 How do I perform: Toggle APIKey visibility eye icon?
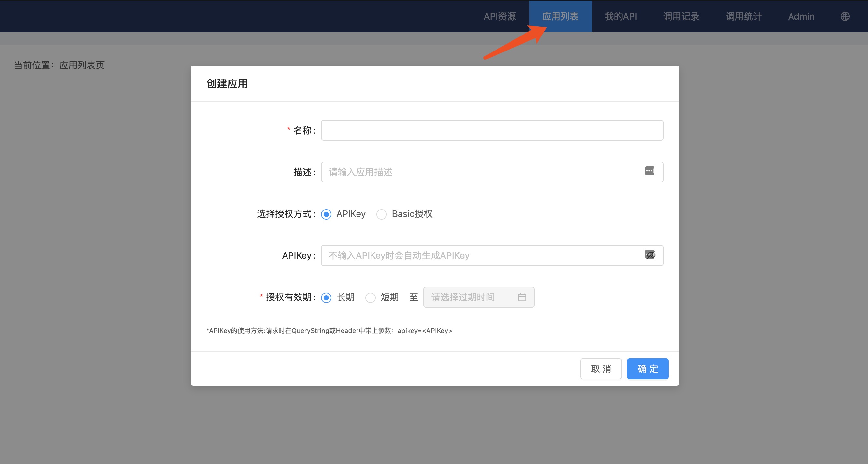coord(650,254)
